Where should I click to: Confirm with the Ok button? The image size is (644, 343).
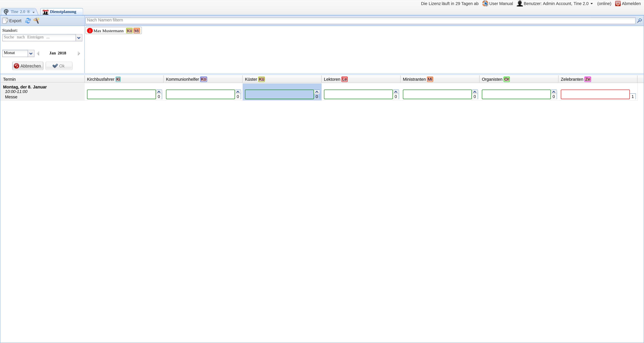click(59, 66)
